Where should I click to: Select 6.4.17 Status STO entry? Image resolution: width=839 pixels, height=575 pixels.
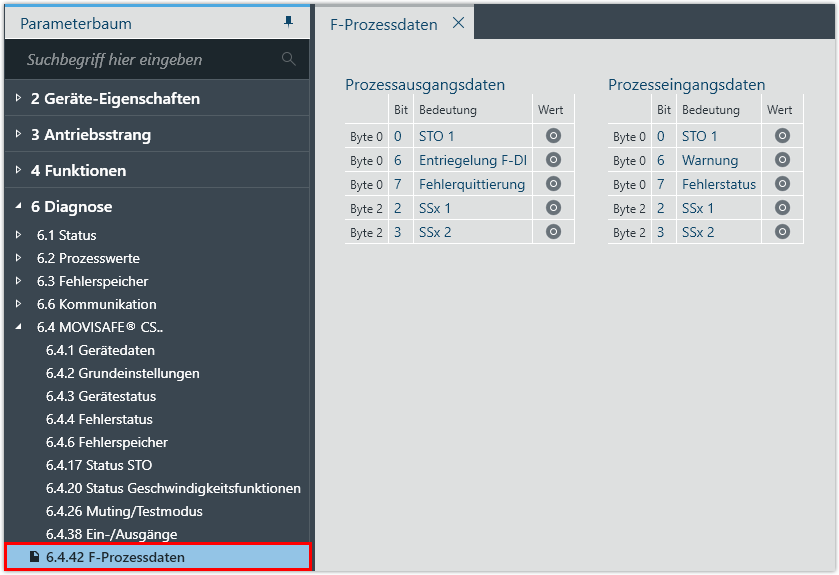(x=99, y=465)
